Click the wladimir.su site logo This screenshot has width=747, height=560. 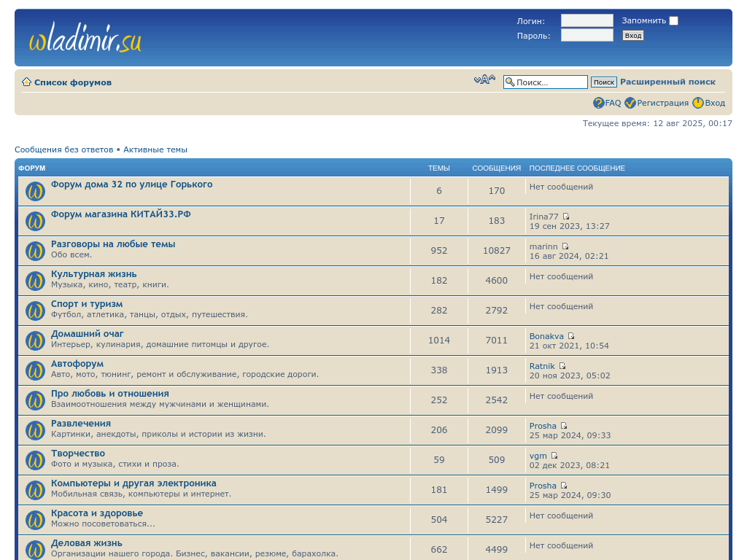tap(85, 39)
